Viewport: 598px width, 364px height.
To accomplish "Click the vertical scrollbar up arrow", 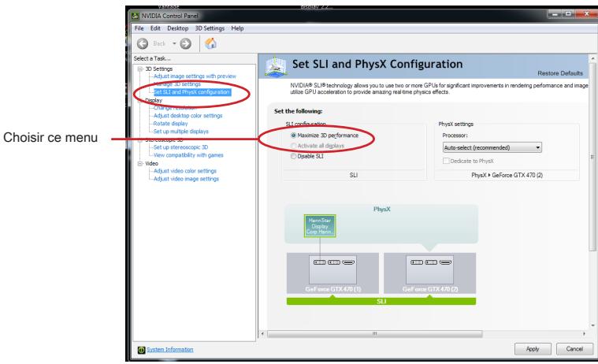I will click(592, 58).
